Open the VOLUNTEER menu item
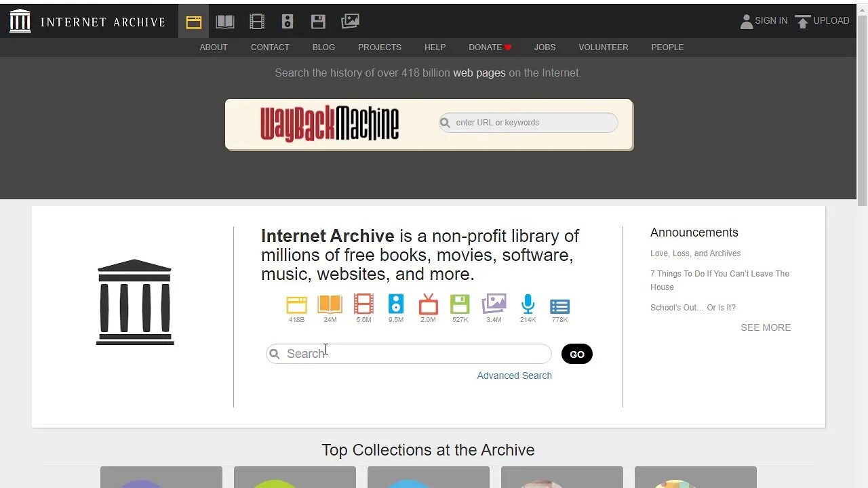Image resolution: width=868 pixels, height=488 pixels. (604, 47)
